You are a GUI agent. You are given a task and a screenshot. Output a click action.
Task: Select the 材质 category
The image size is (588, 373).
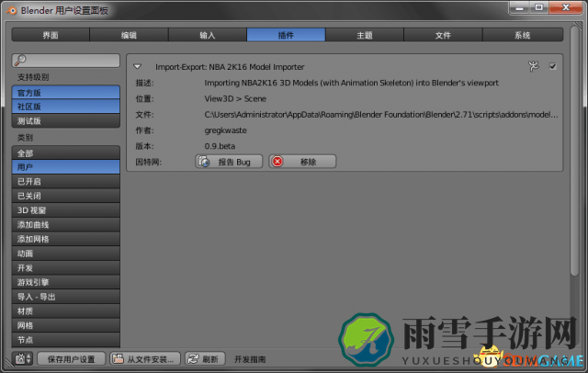click(66, 311)
